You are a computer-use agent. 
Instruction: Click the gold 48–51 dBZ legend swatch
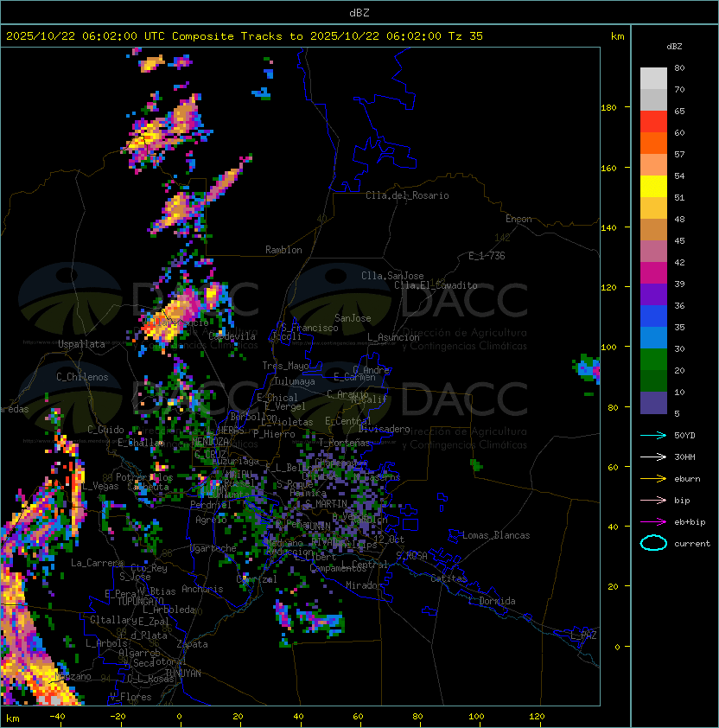pyautogui.click(x=653, y=208)
